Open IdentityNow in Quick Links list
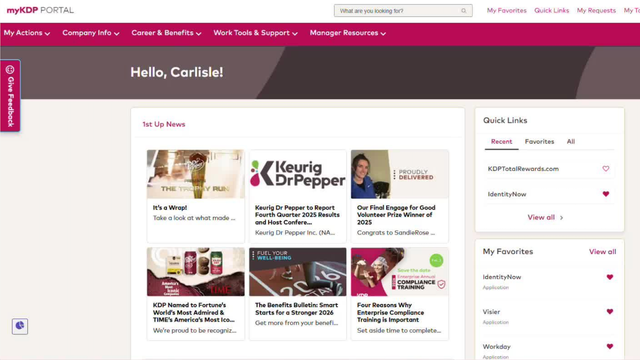640x360 pixels. click(x=507, y=194)
